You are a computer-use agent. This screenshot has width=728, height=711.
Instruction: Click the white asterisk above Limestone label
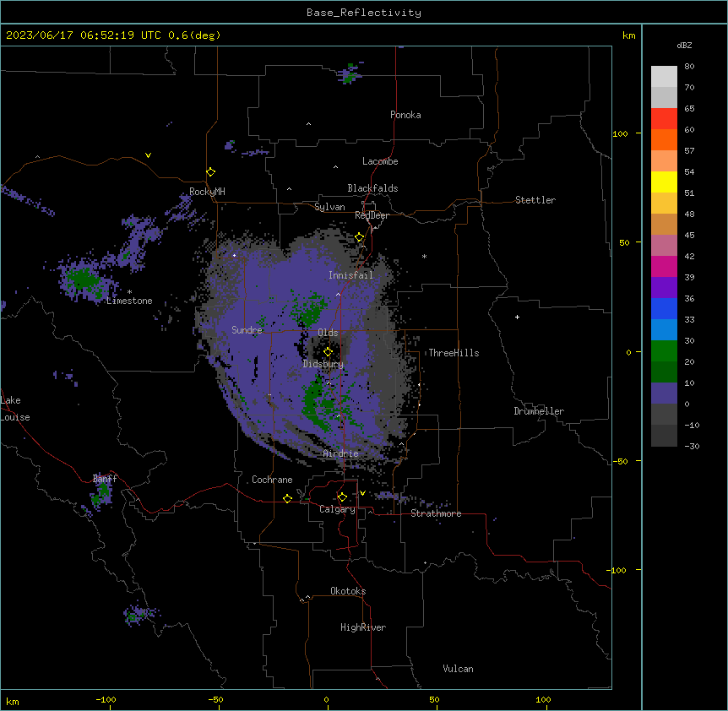click(x=129, y=292)
